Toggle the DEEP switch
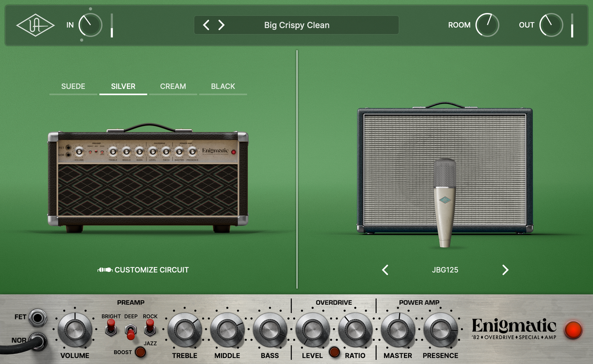The image size is (593, 364). click(x=131, y=332)
